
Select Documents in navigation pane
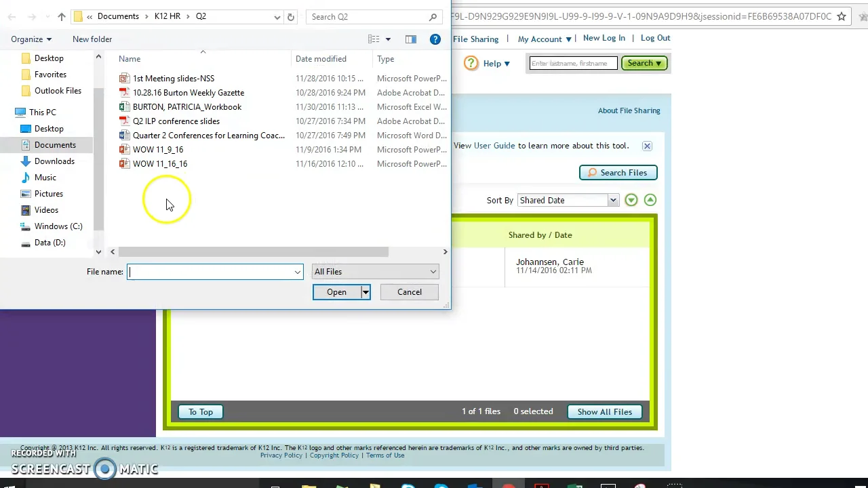coord(55,145)
